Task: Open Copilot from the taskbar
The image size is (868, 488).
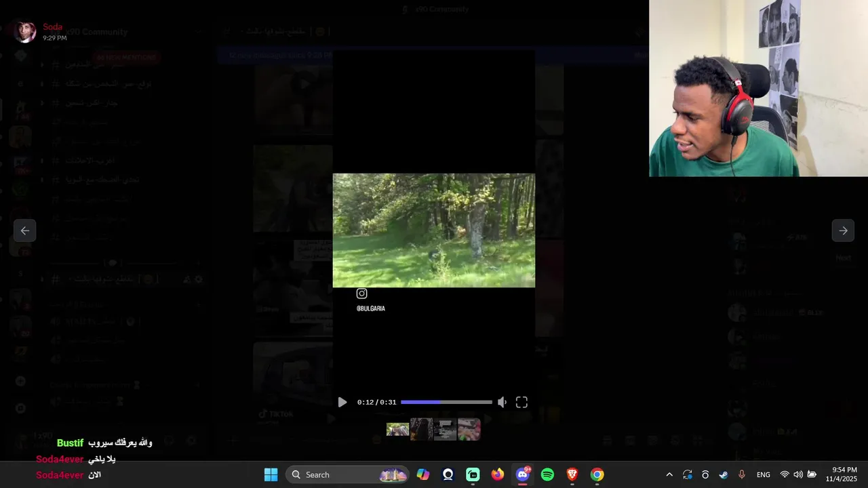Action: 423,474
